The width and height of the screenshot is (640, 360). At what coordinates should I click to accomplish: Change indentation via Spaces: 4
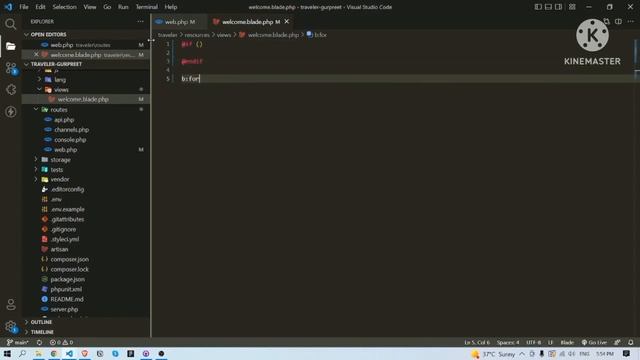[x=508, y=342]
